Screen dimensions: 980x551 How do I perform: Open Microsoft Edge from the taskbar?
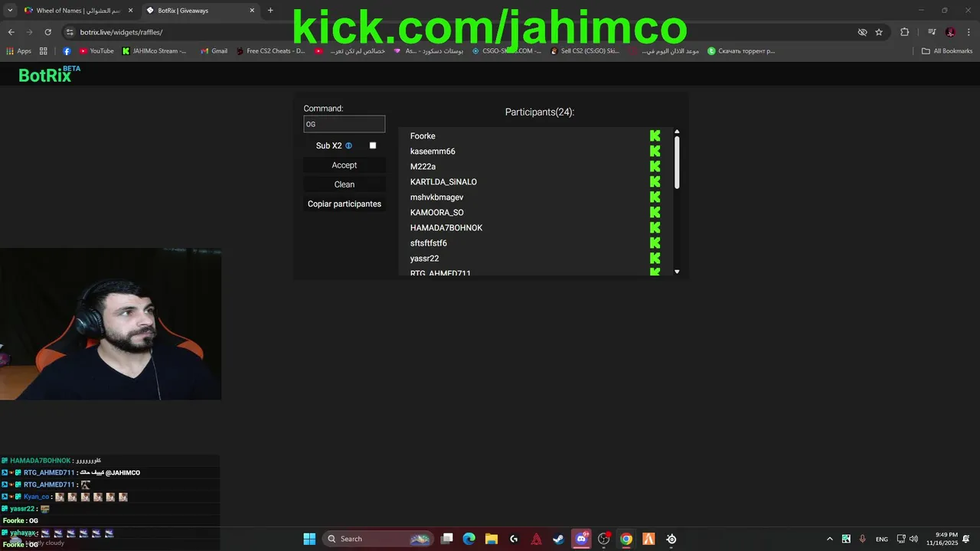(x=469, y=539)
